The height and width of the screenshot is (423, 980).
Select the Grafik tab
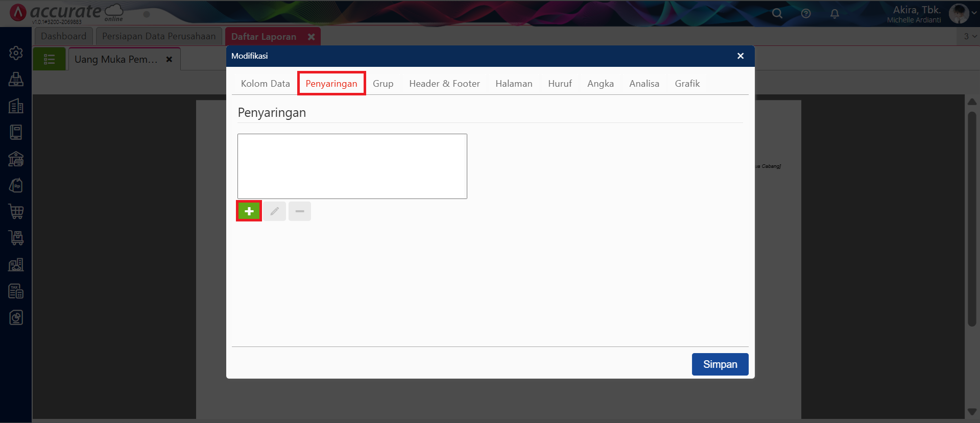[687, 84]
